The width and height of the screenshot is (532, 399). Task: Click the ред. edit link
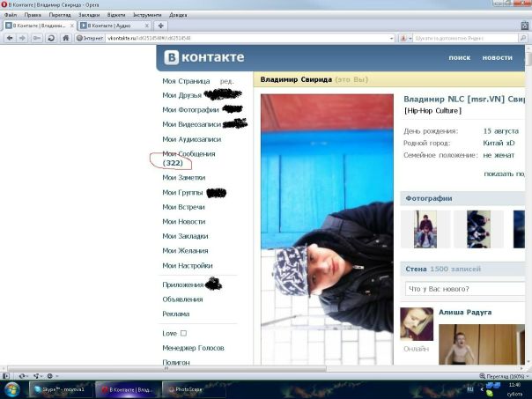(x=226, y=81)
